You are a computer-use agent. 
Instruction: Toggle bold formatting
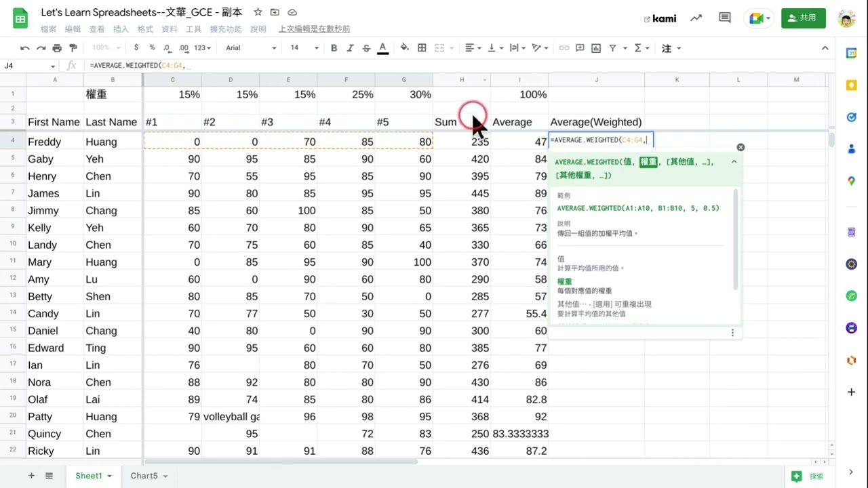click(334, 48)
